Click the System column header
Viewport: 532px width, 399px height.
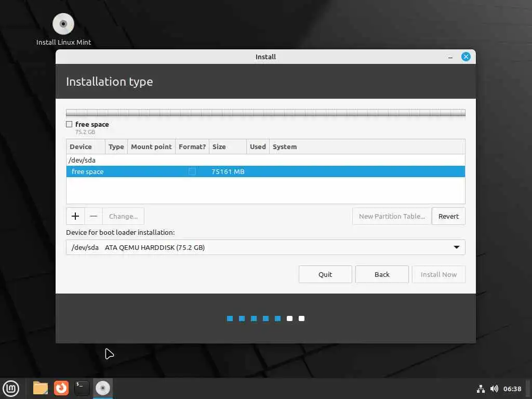367,147
